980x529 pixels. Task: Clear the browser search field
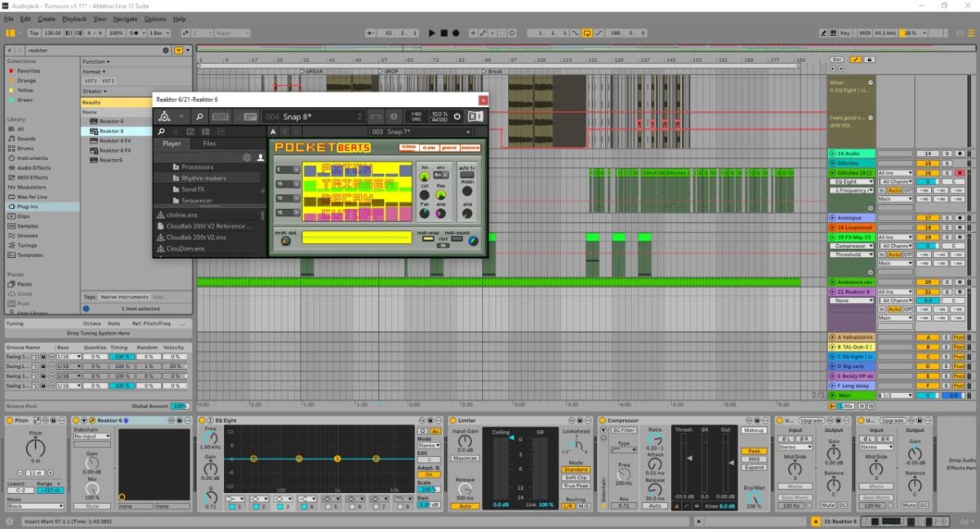click(x=165, y=50)
